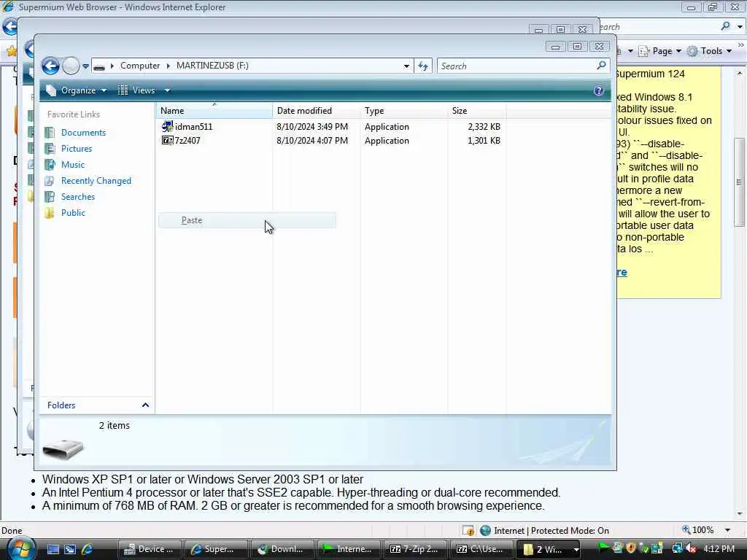Click the idman511 application icon
Viewport: 747px width, 560px height.
tap(167, 126)
